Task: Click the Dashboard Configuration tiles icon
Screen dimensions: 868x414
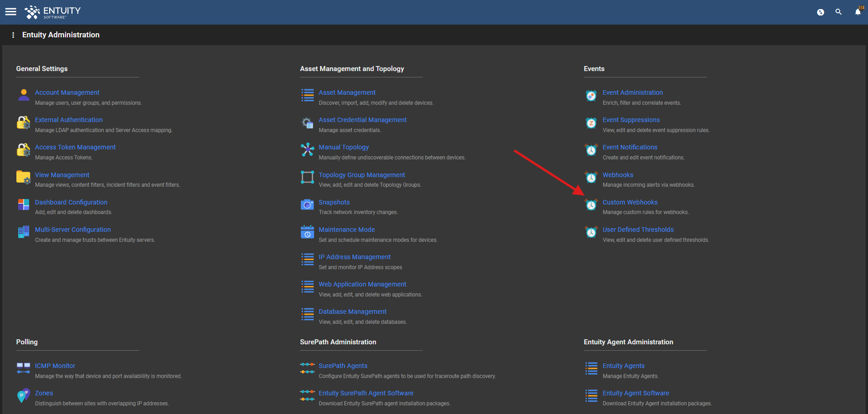Action: point(24,204)
